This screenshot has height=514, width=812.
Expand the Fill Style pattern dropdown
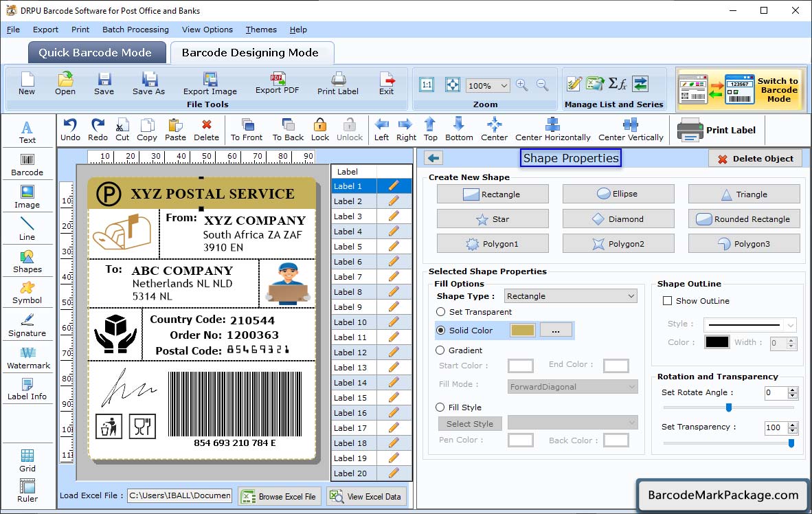click(x=573, y=423)
